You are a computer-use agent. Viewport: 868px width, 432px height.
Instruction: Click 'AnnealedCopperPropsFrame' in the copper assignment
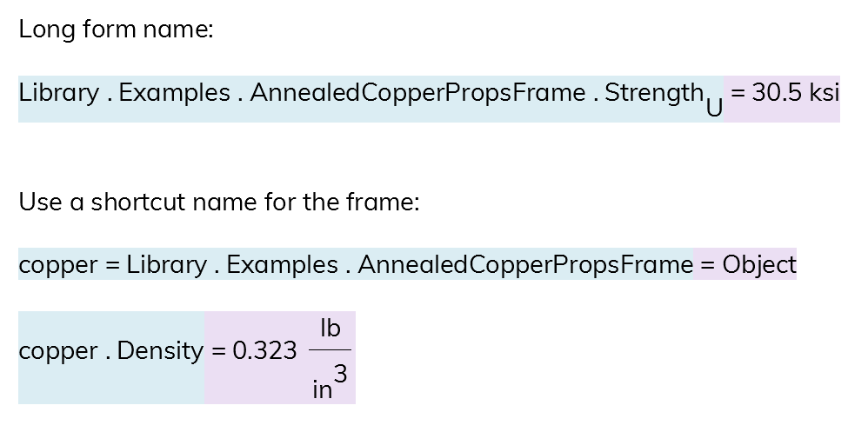(x=525, y=265)
